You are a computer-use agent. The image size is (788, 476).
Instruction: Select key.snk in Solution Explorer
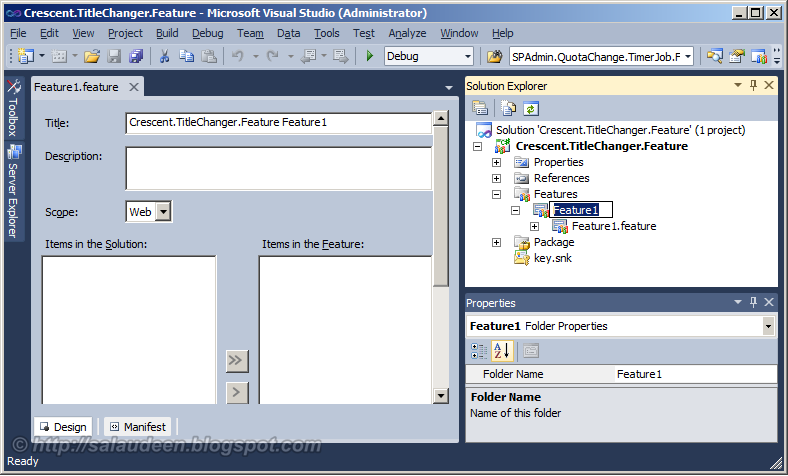(553, 258)
